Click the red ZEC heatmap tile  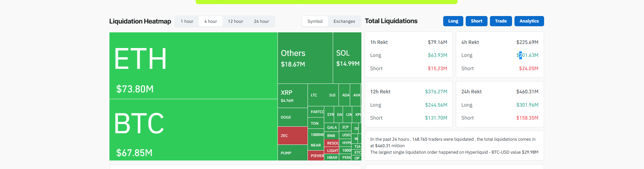[x=292, y=136]
